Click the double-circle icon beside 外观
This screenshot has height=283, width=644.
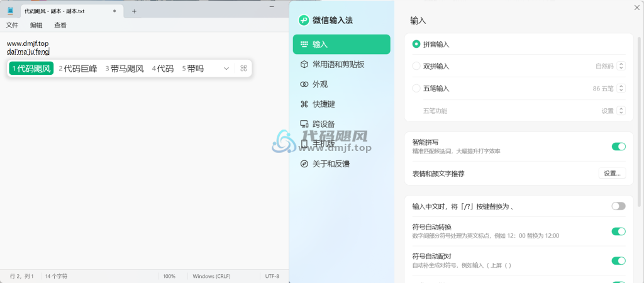tap(304, 85)
